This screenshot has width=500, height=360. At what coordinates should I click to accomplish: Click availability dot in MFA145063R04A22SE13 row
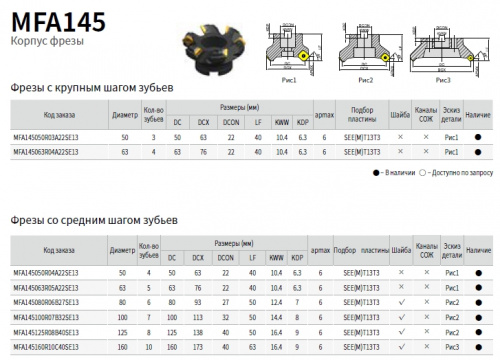pyautogui.click(x=478, y=152)
